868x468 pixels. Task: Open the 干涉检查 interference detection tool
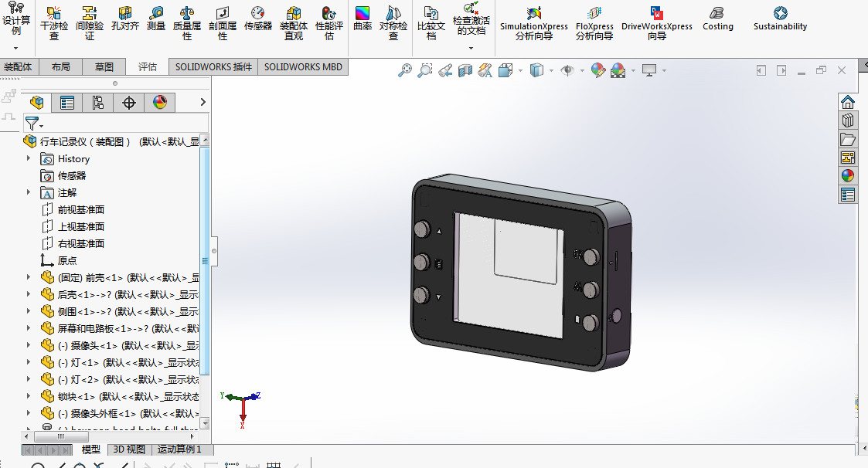click(x=53, y=22)
